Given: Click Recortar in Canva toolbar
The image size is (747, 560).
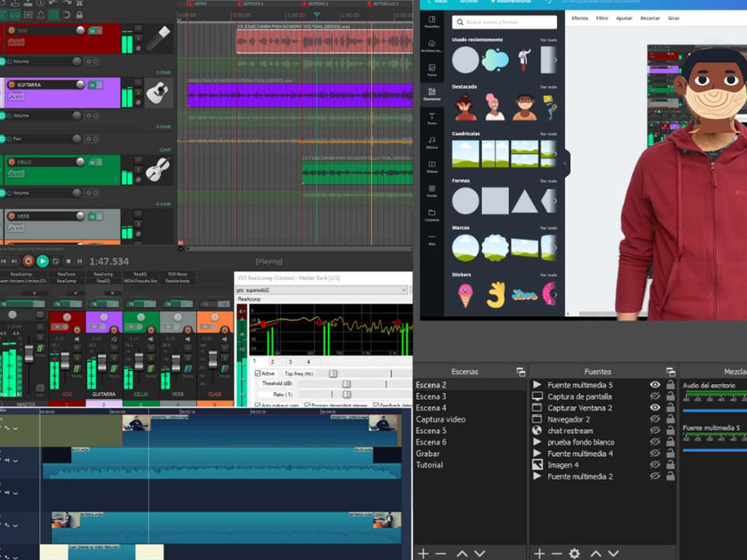Looking at the screenshot, I should 650,18.
